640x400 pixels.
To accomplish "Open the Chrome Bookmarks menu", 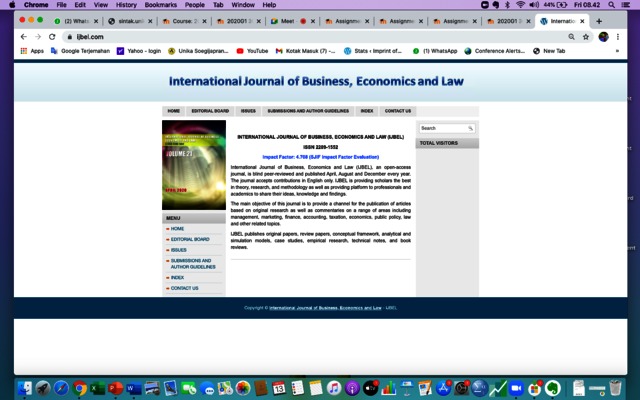I will [x=159, y=5].
